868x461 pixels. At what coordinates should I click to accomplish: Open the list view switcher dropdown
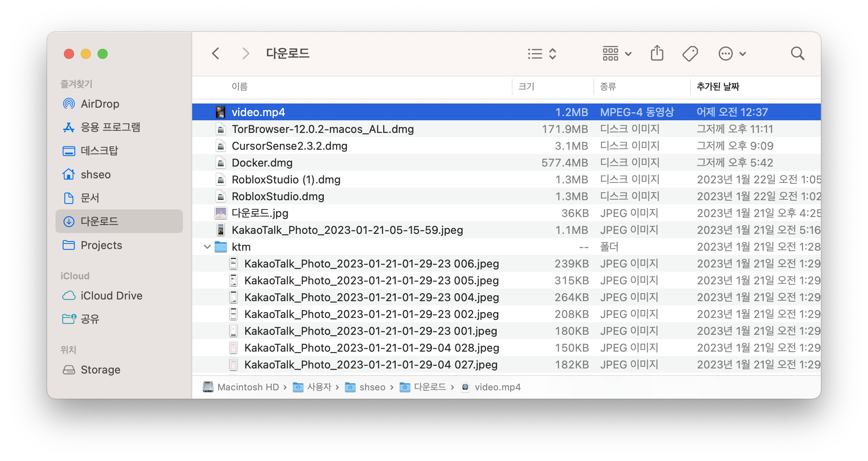[542, 54]
